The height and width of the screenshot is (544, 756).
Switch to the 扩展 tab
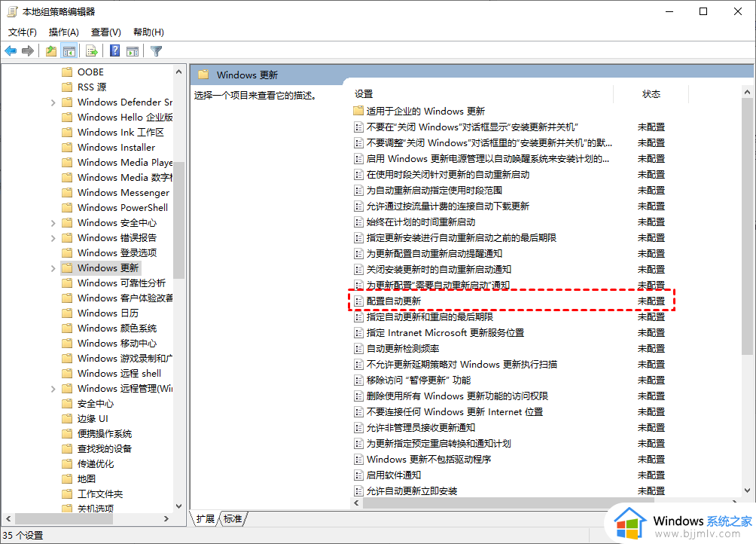coord(206,518)
